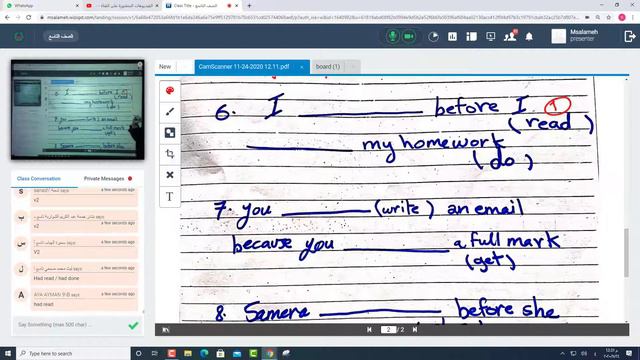Image resolution: width=640 pixels, height=360 pixels.
Task: Open the Windows Start menu
Action: pos(8,353)
